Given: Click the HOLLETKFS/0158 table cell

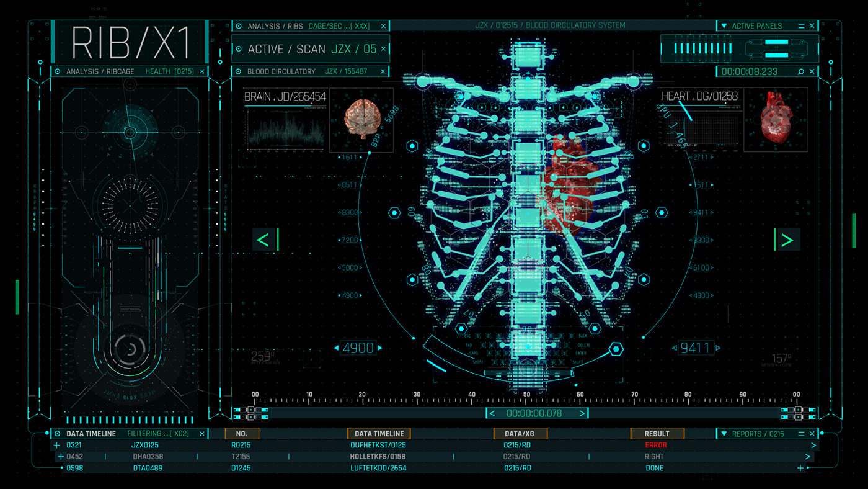Looking at the screenshot, I should 378,457.
